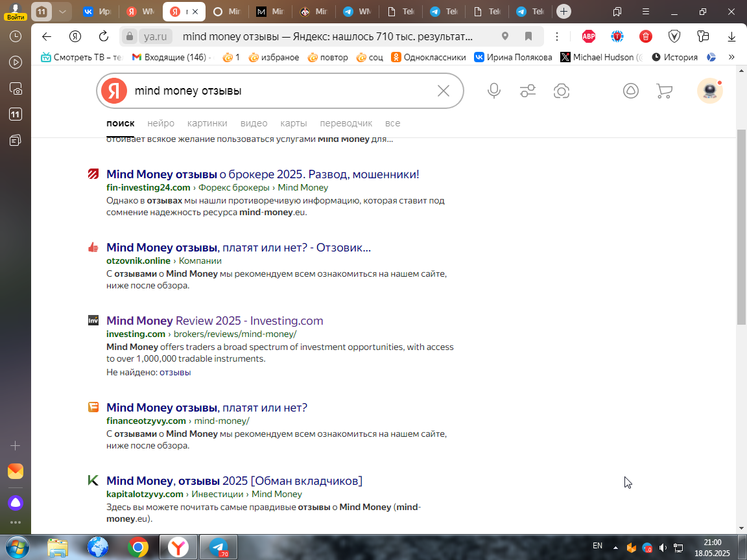Open the Windows Start button
Screen dimensions: 747x560
click(x=17, y=548)
